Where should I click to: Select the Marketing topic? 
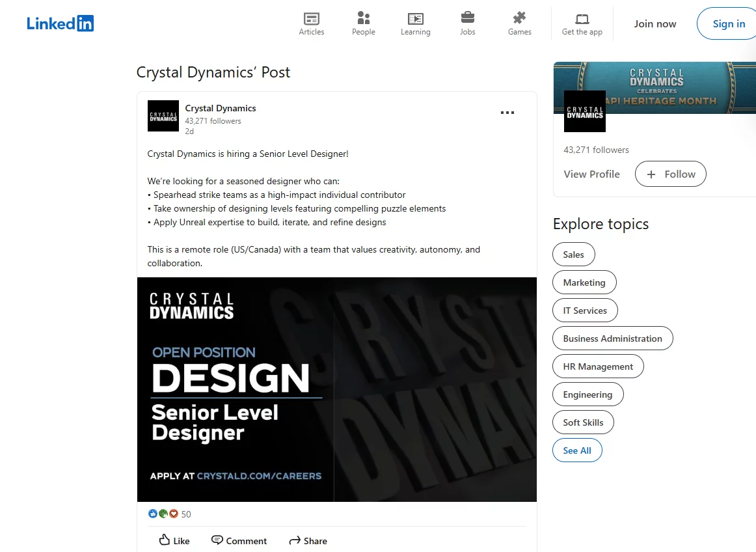(584, 283)
